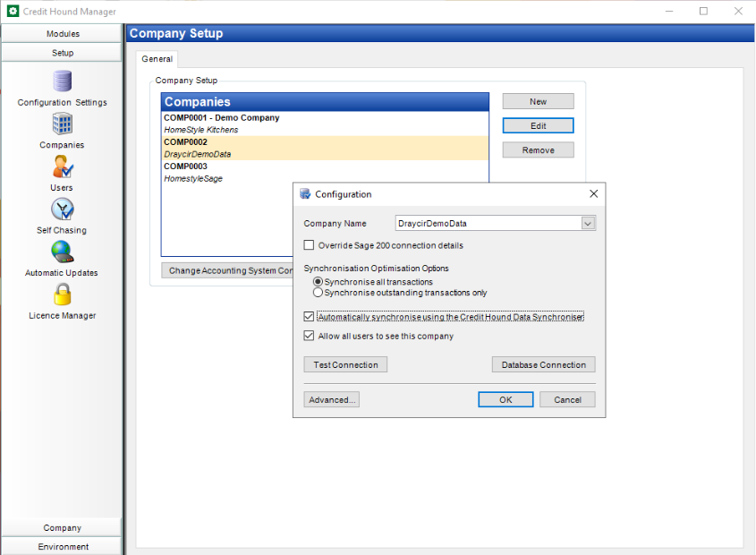Close the Credit Hound Manager window
This screenshot has width=756, height=555.
coord(739,11)
